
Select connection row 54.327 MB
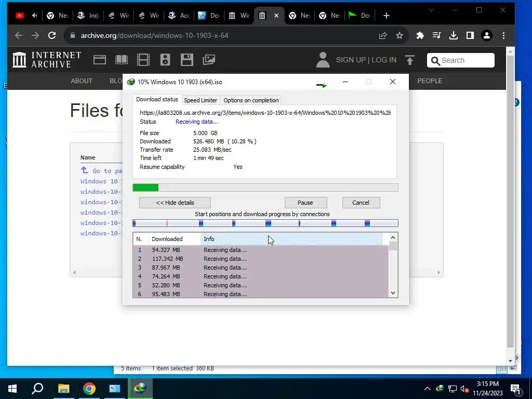tap(261, 250)
